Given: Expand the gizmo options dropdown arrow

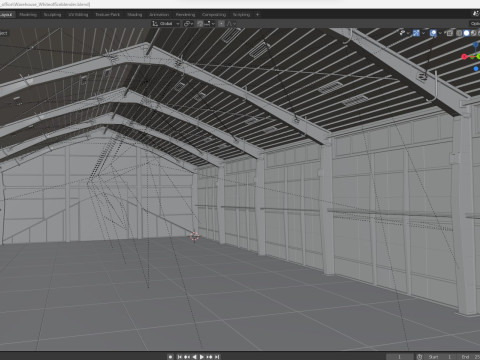Looking at the screenshot, I should coord(423,33).
